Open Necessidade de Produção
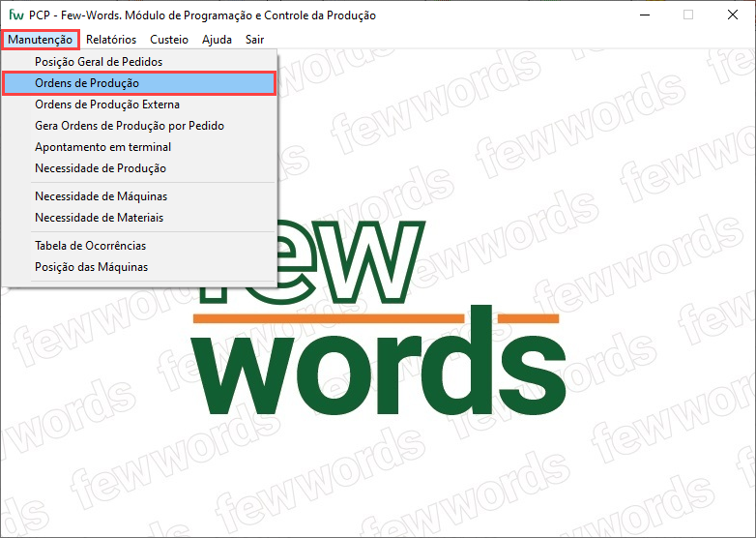Screen dimensions: 756x538 pyautogui.click(x=139, y=168)
